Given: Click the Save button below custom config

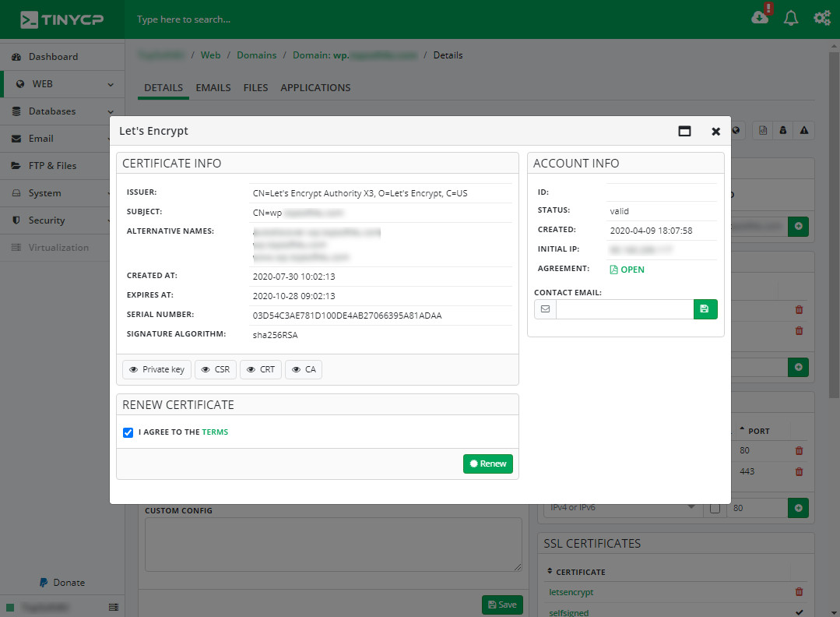Looking at the screenshot, I should point(502,605).
